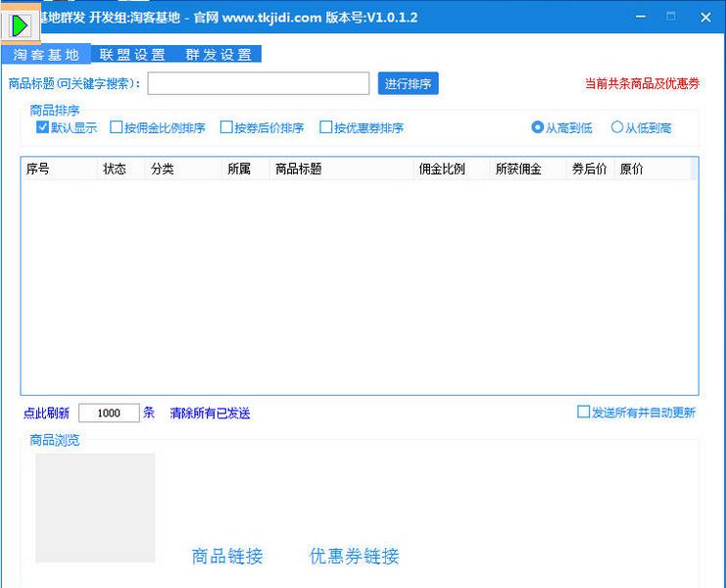726x588 pixels.
Task: Enable 按佣金比例排序 checkbox
Action: (x=117, y=127)
